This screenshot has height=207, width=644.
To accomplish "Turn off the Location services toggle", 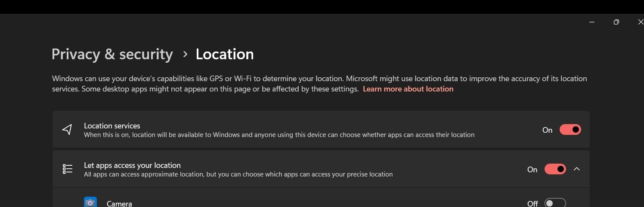I will 570,130.
